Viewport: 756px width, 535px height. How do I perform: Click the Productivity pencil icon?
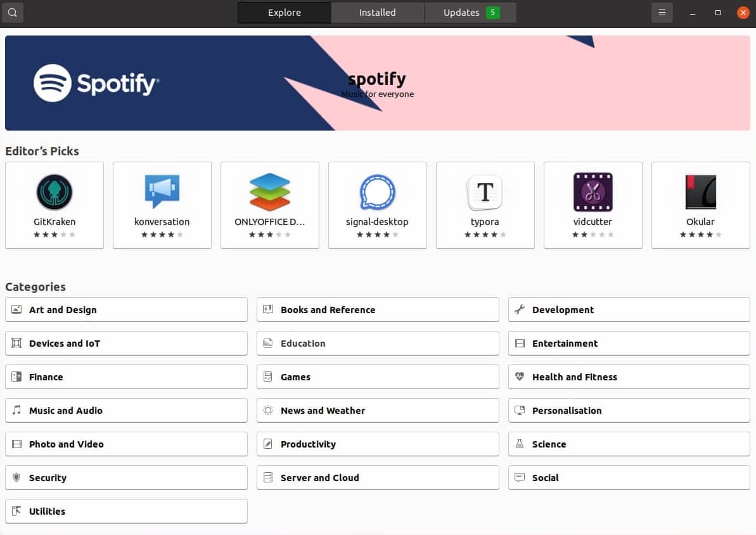tap(268, 444)
